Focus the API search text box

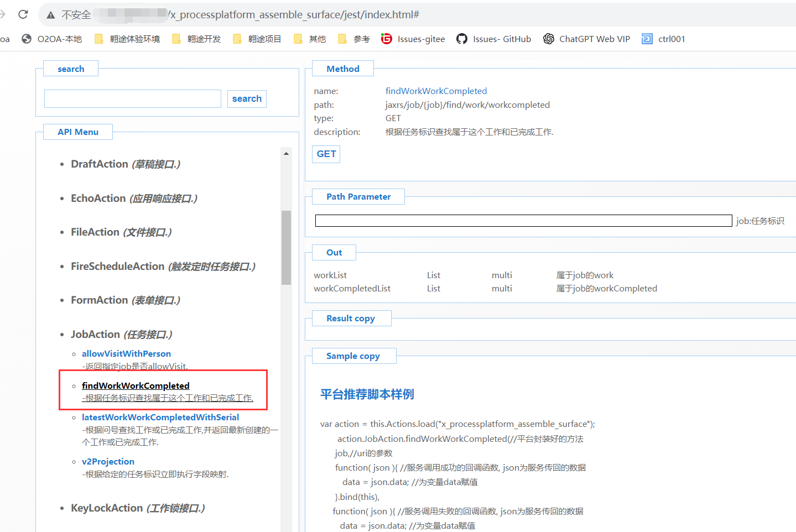click(133, 98)
